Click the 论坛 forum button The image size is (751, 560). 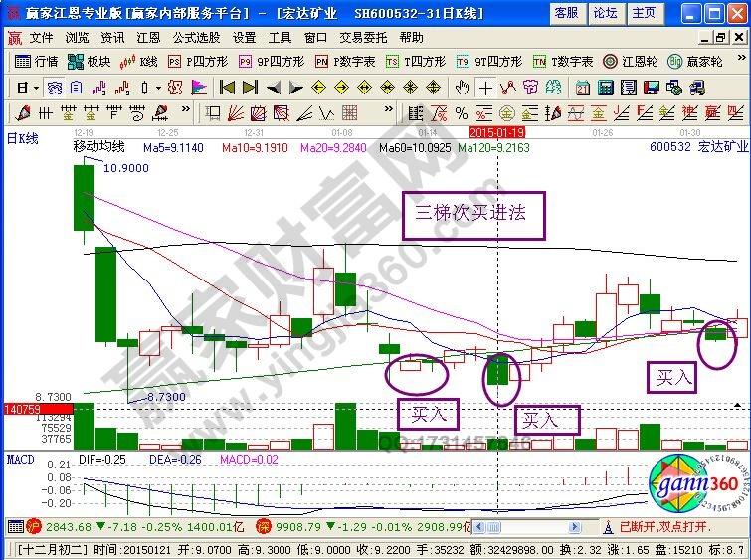(605, 13)
